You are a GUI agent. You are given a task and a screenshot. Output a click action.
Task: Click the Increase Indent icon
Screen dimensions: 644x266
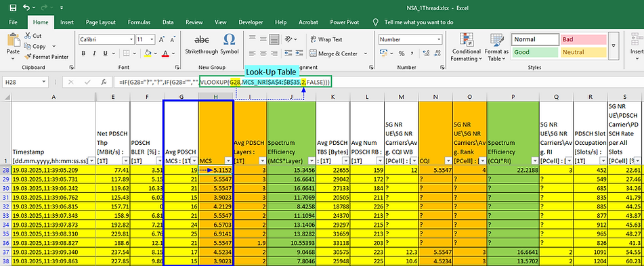pyautogui.click(x=300, y=53)
